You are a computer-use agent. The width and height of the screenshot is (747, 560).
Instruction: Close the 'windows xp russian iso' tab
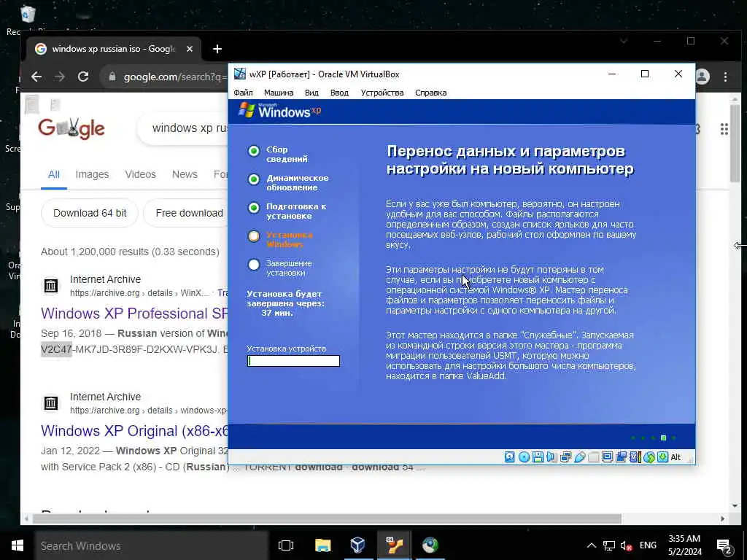tap(190, 49)
